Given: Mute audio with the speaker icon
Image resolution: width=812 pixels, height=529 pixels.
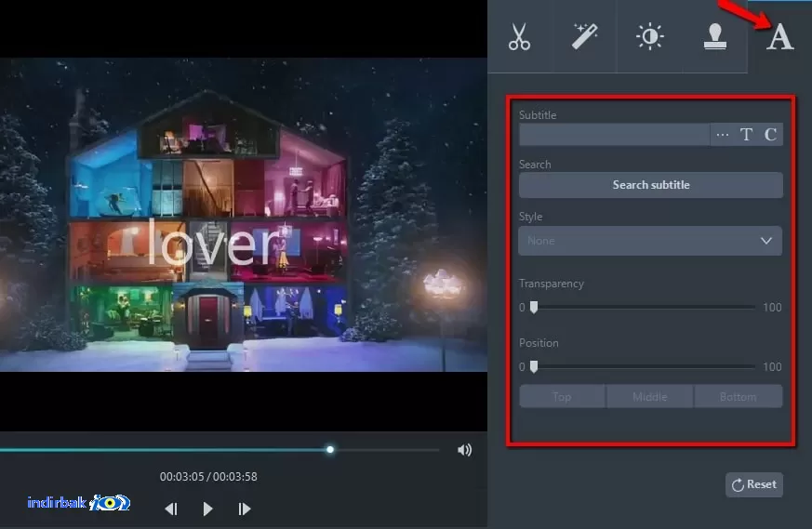Looking at the screenshot, I should 464,450.
